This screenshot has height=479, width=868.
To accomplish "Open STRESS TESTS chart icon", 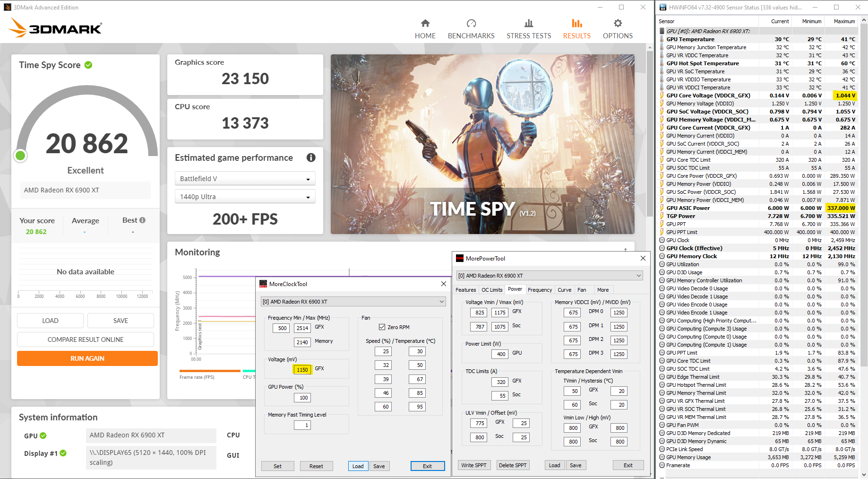I will 529,23.
